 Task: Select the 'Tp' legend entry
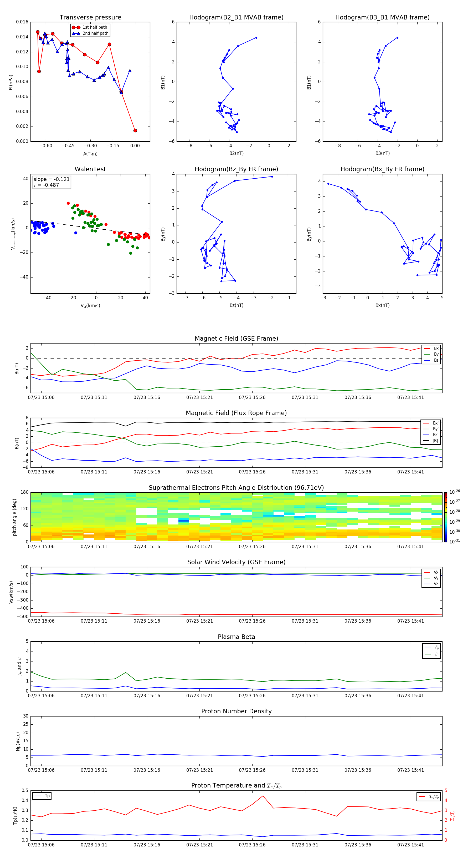(x=42, y=796)
